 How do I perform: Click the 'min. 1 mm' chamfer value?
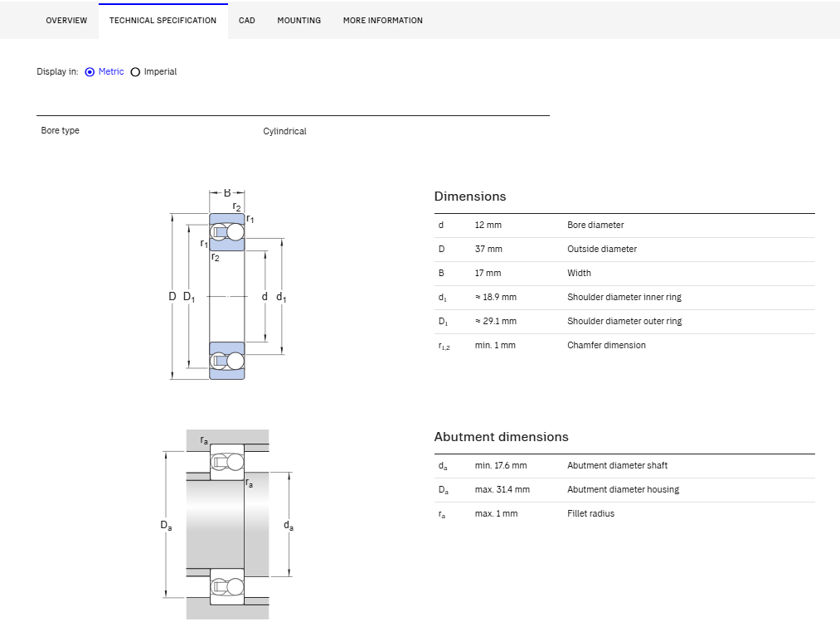[x=495, y=346]
